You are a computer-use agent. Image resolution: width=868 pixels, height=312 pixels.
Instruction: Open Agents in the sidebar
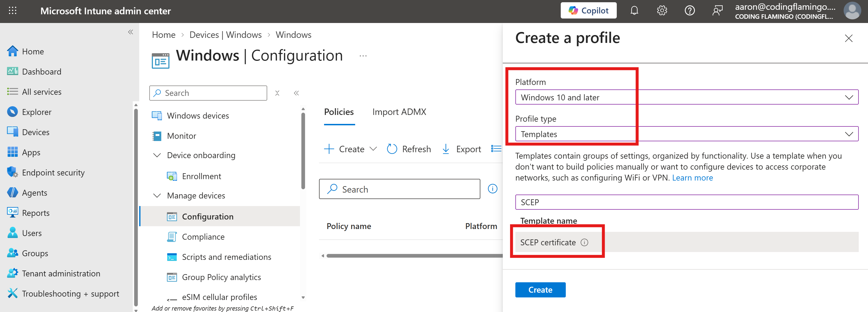(x=34, y=193)
